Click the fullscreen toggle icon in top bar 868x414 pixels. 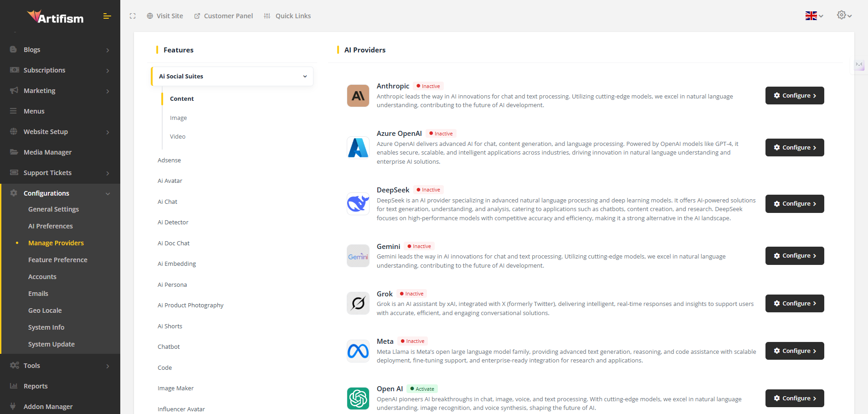click(133, 16)
